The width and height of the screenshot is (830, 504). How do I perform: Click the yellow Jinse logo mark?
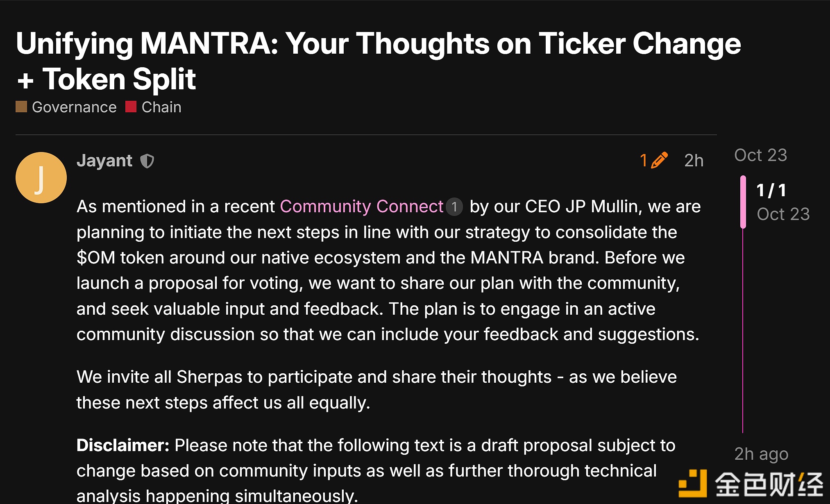(693, 484)
